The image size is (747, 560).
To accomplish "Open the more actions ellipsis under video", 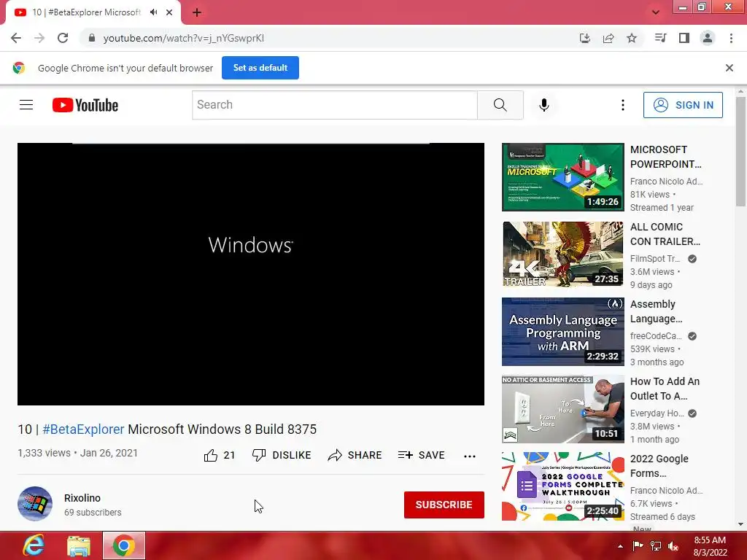I will click(x=470, y=456).
